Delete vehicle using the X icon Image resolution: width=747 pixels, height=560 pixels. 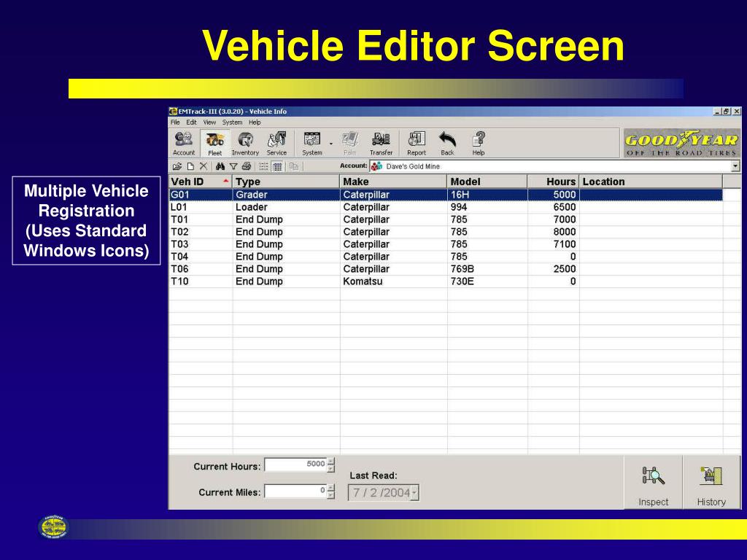pyautogui.click(x=204, y=166)
